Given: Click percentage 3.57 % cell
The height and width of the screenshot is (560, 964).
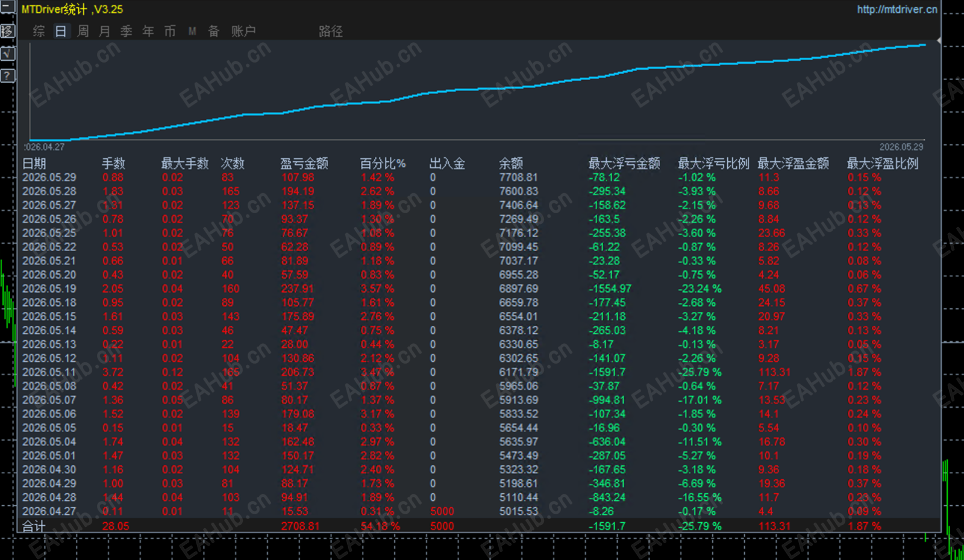Looking at the screenshot, I should click(x=378, y=289).
